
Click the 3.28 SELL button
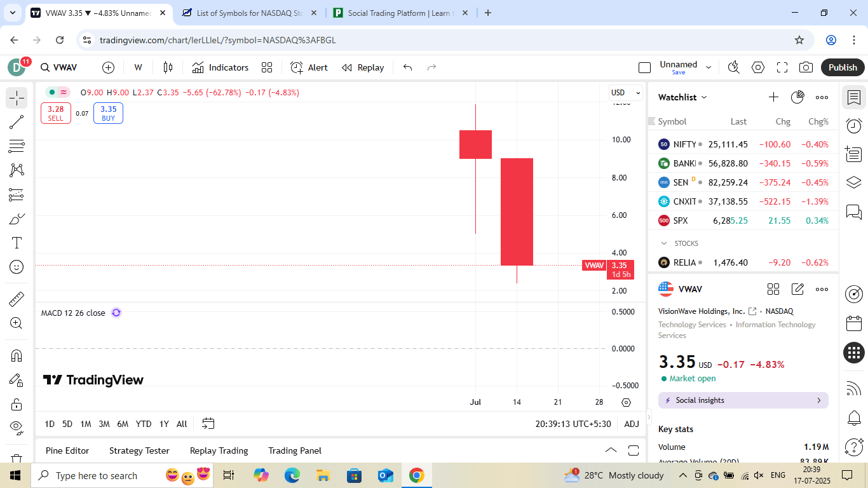pos(56,113)
